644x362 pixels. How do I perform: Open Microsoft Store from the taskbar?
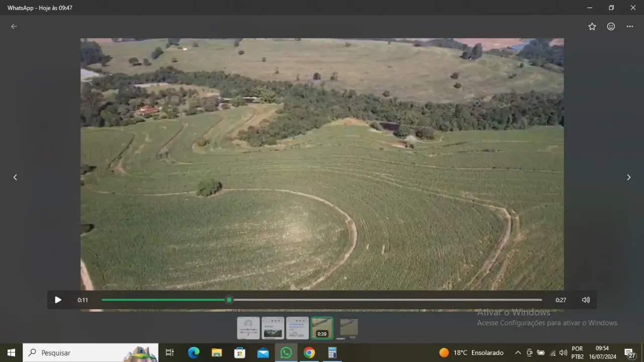point(240,353)
